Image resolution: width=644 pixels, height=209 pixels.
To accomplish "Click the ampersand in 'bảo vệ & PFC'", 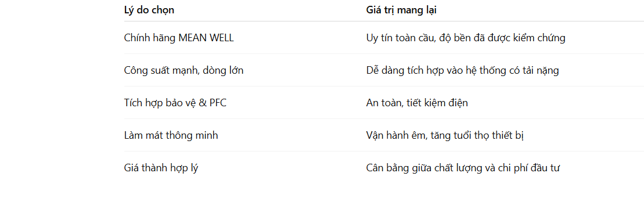I will (x=203, y=103).
